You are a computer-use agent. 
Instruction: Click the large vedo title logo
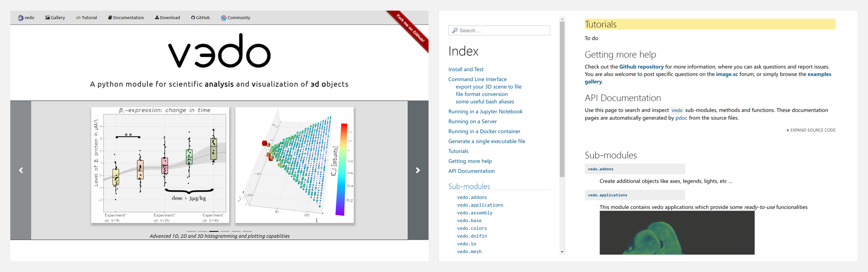(219, 51)
